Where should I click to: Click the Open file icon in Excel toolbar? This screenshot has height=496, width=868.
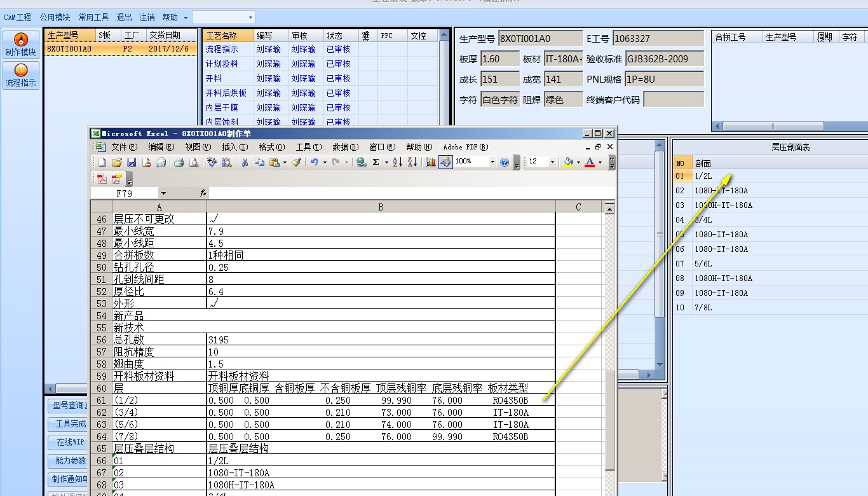coord(116,162)
